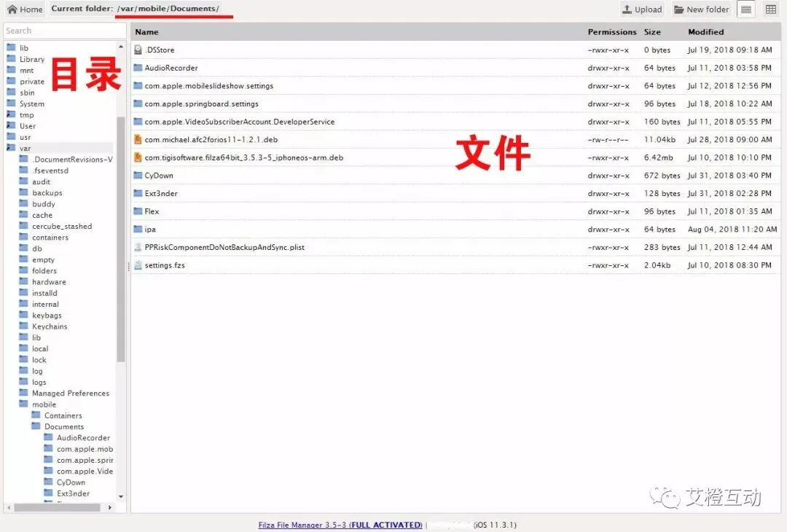Click sidebar scroll down arrow
This screenshot has height=532, width=787.
coord(121,496)
